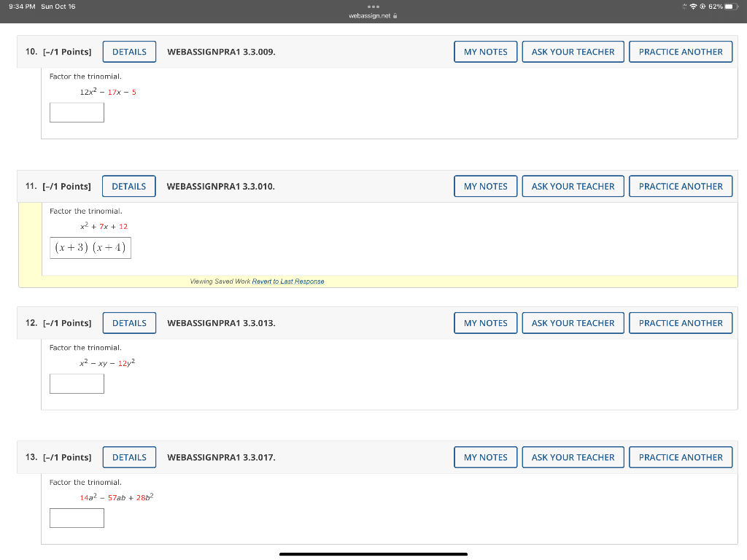Click the answer box for question 12
Image resolution: width=747 pixels, height=560 pixels.
(77, 383)
